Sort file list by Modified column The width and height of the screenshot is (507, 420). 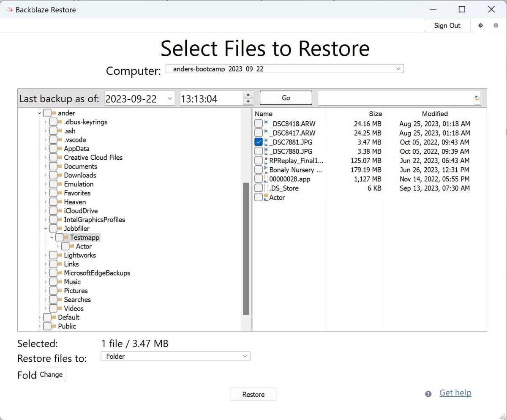pos(435,114)
